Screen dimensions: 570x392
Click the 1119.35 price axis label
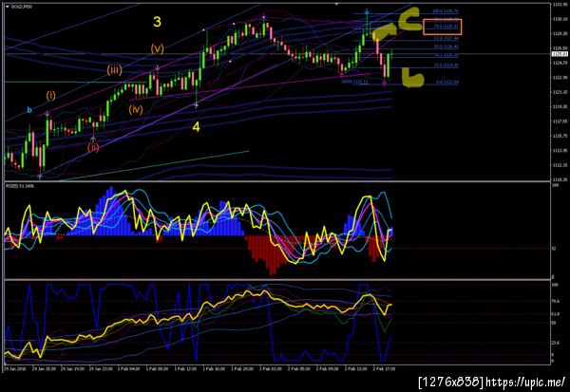pyautogui.click(x=560, y=107)
